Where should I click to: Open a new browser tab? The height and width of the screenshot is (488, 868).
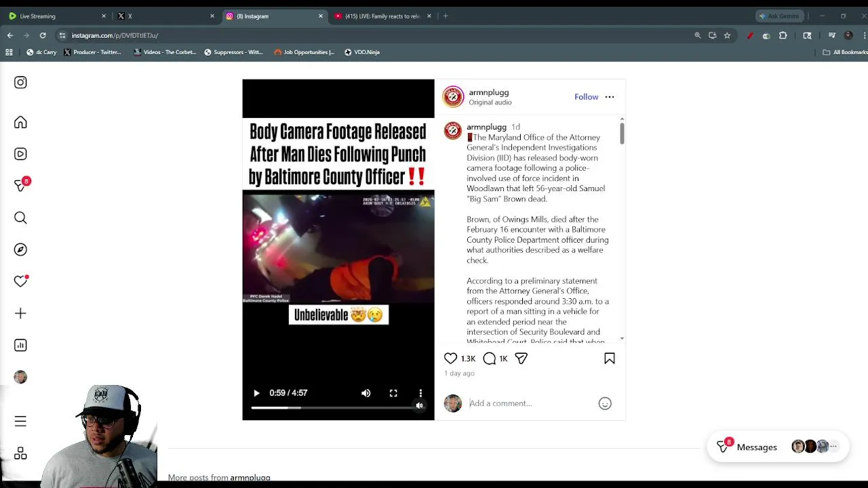click(x=446, y=16)
